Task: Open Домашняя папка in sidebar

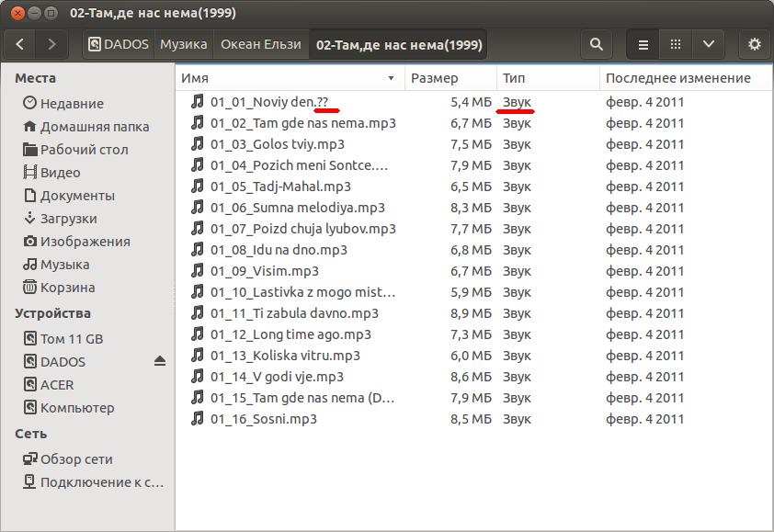Action: (94, 127)
